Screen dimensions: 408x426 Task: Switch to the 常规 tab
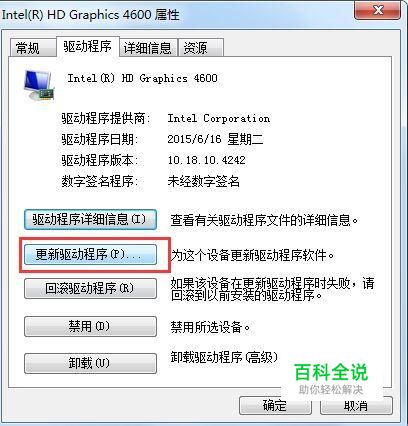(28, 48)
